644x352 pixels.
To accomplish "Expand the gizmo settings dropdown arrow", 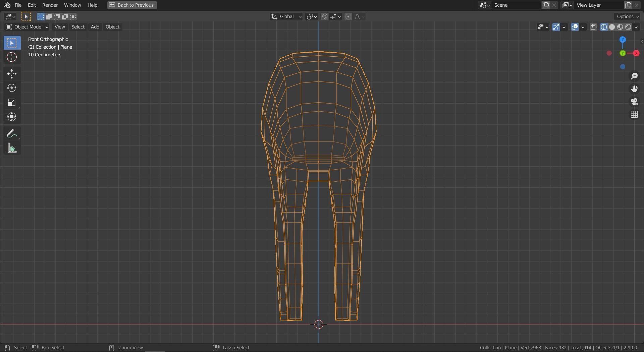I will pyautogui.click(x=564, y=27).
